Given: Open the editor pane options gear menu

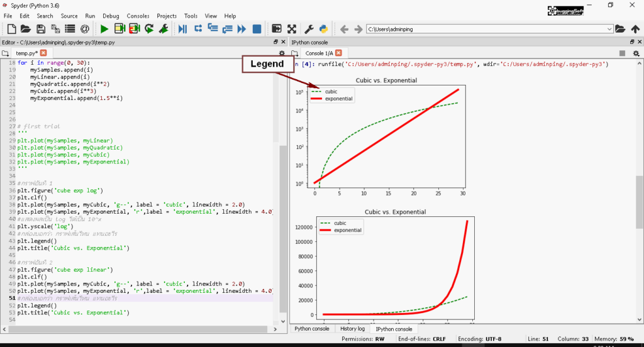Looking at the screenshot, I should [282, 53].
